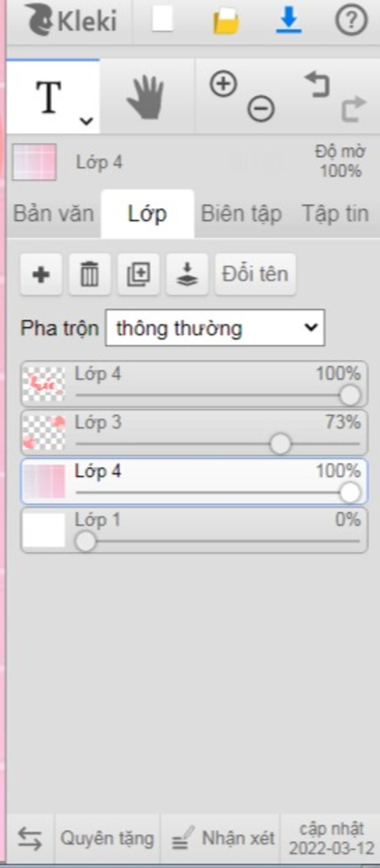Screen dimensions: 380x868
Task: Open the Pha trộn blend mode dropdown
Action: tap(215, 328)
